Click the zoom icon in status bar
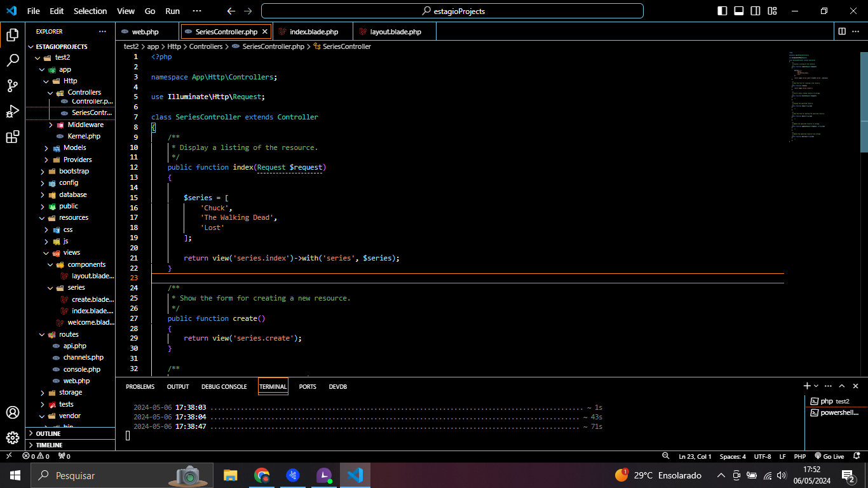Image resolution: width=868 pixels, height=488 pixels. 665,456
